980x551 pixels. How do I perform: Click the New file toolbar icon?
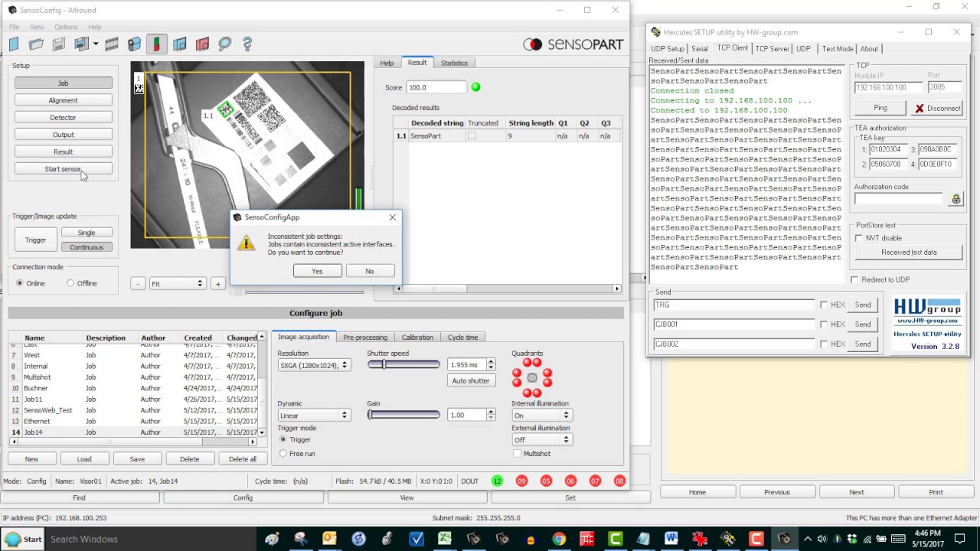14,44
